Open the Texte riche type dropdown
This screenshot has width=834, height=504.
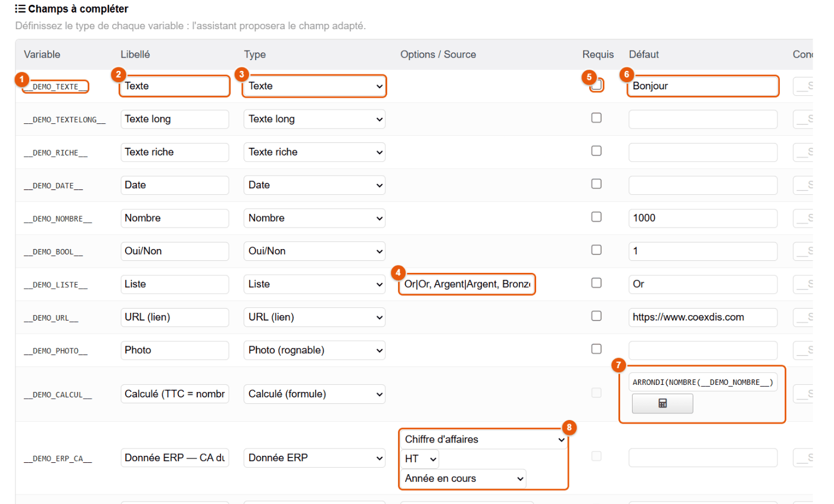[315, 152]
